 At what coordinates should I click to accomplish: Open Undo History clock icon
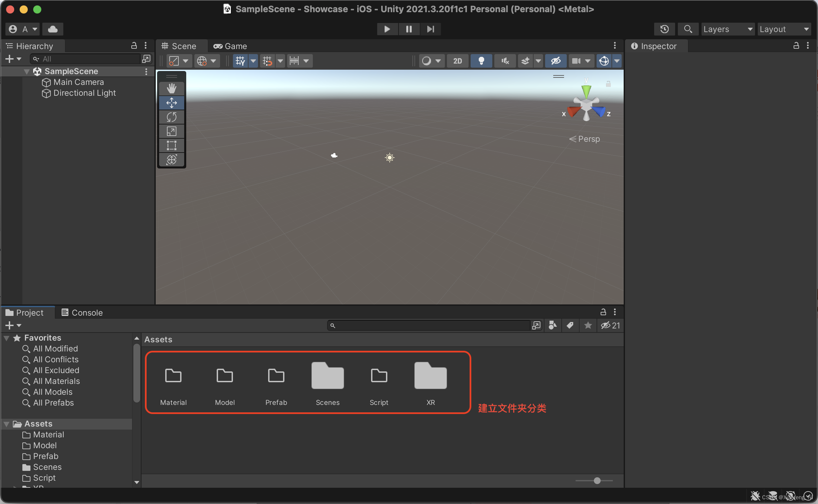click(664, 29)
